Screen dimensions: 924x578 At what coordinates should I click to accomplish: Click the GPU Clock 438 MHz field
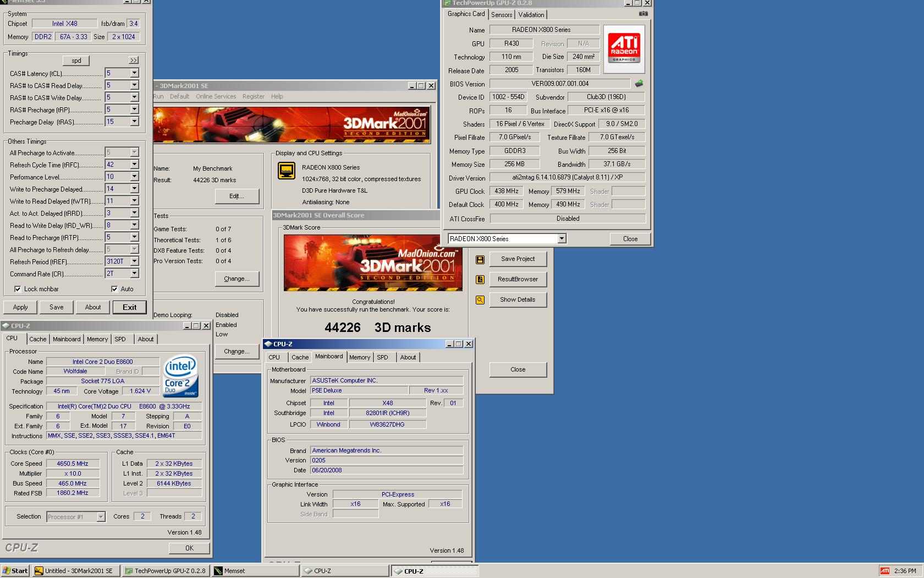tap(507, 191)
